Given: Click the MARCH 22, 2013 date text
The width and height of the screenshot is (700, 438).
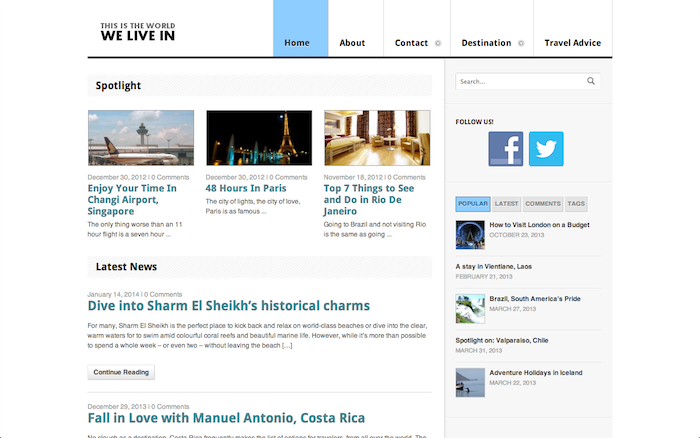Looking at the screenshot, I should click(x=512, y=383).
